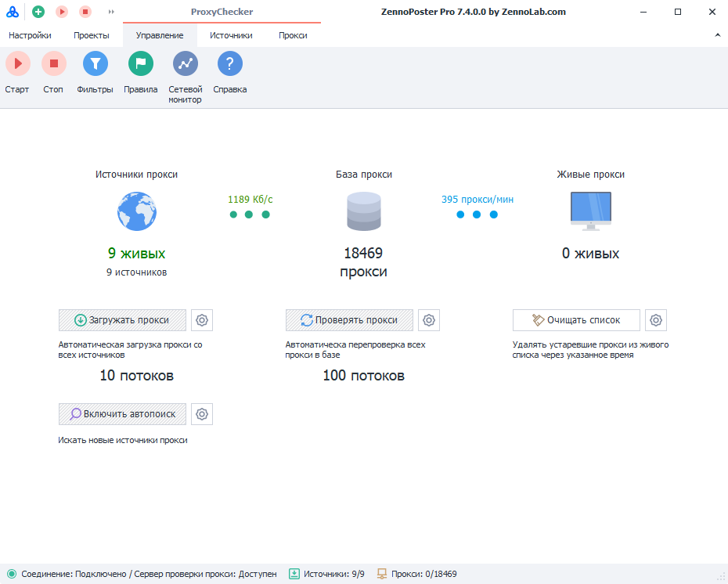Screen dimensions: 728x584
Task: Toggle Включить автопоиск button
Action: (122, 414)
